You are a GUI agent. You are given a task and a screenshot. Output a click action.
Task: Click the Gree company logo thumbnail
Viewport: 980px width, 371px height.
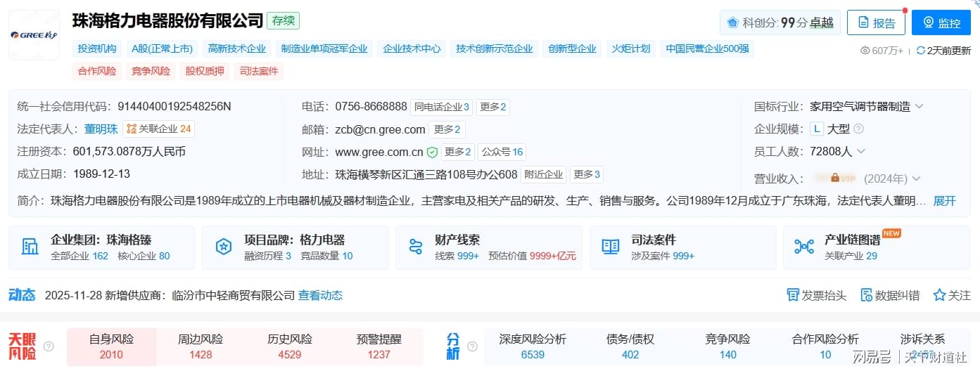[x=34, y=35]
